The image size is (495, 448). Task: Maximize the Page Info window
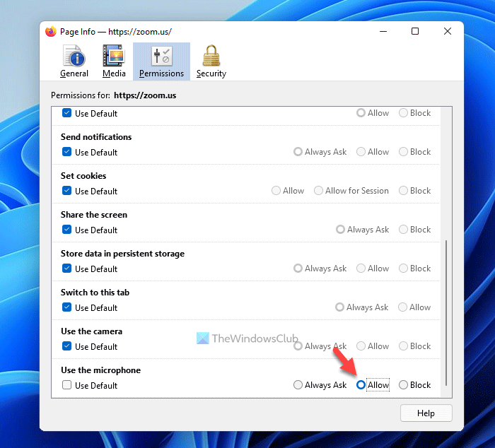coord(415,31)
